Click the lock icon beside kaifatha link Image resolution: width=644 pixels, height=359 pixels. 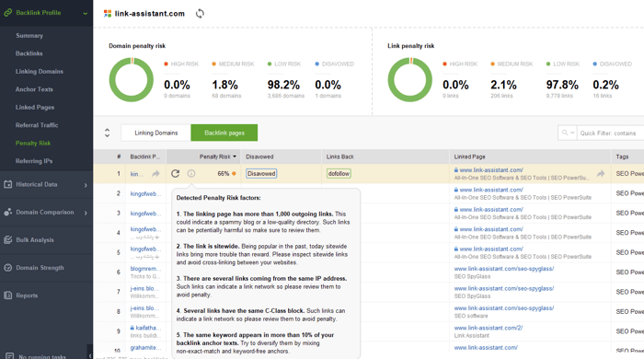click(132, 328)
